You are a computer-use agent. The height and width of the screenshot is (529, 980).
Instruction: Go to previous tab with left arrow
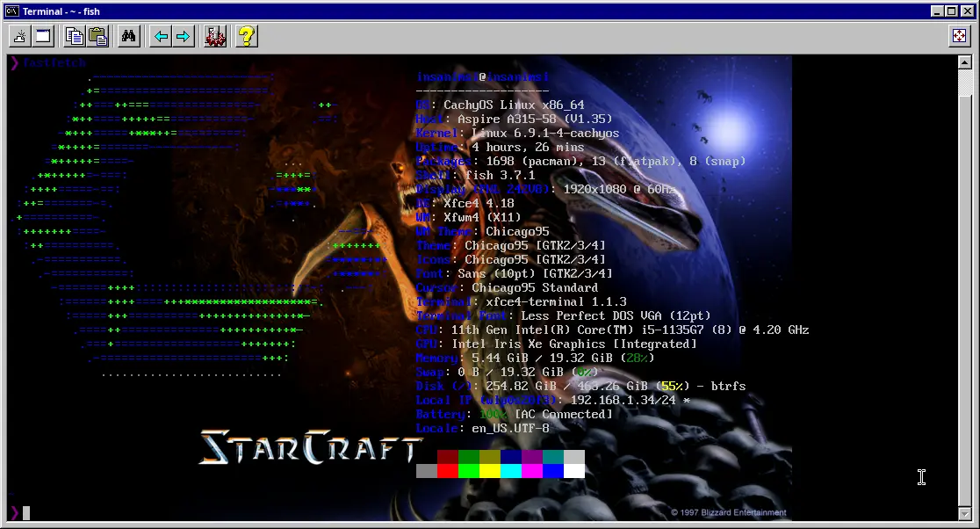(x=161, y=36)
